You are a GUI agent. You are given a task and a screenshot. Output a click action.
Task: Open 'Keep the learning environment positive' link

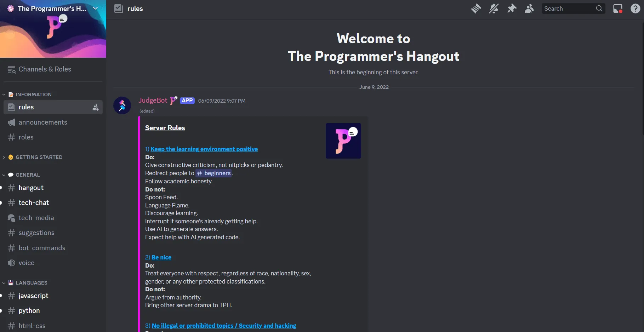coord(204,149)
